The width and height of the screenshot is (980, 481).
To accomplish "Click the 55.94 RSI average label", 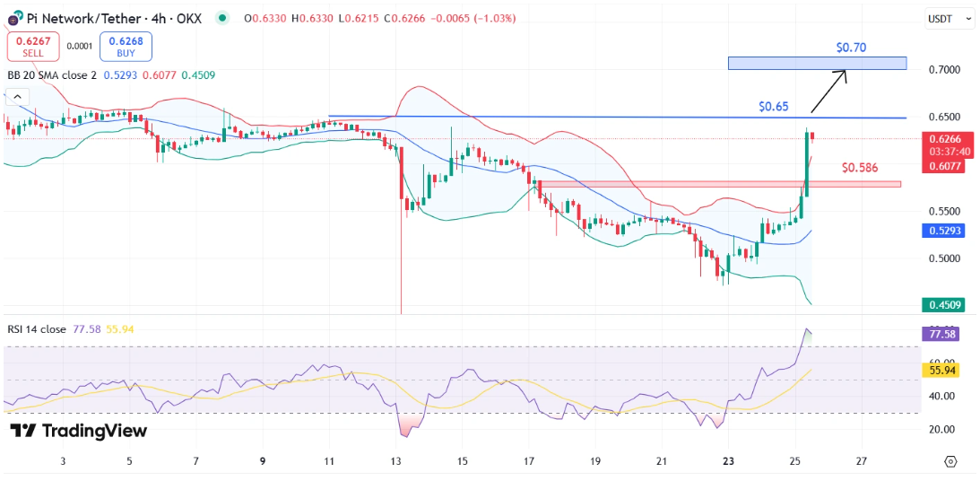I will [x=941, y=371].
